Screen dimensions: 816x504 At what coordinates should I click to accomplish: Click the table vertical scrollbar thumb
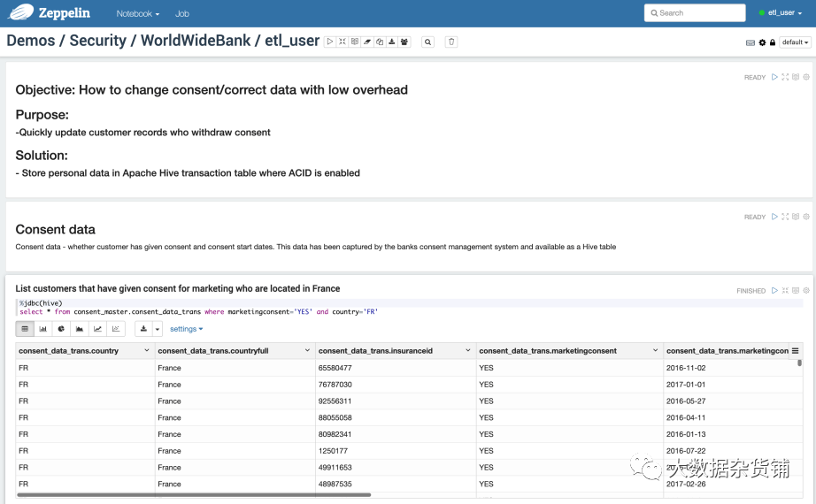(x=799, y=363)
